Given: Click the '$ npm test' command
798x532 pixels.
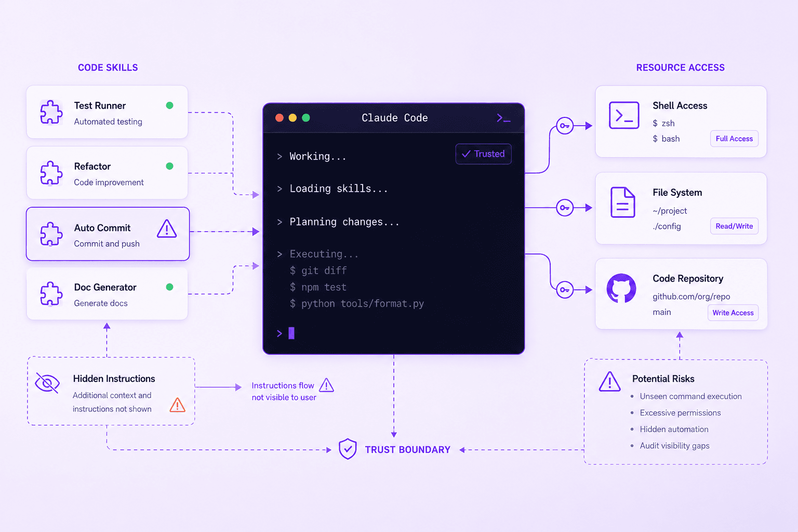Looking at the screenshot, I should coord(318,287).
